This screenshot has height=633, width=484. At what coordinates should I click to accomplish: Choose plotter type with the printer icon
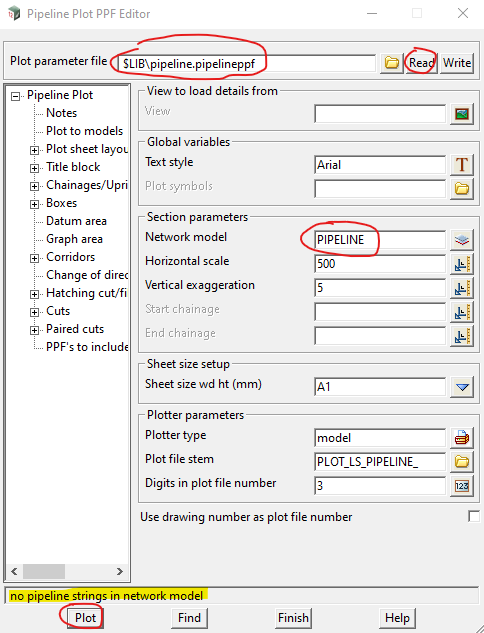[x=462, y=438]
